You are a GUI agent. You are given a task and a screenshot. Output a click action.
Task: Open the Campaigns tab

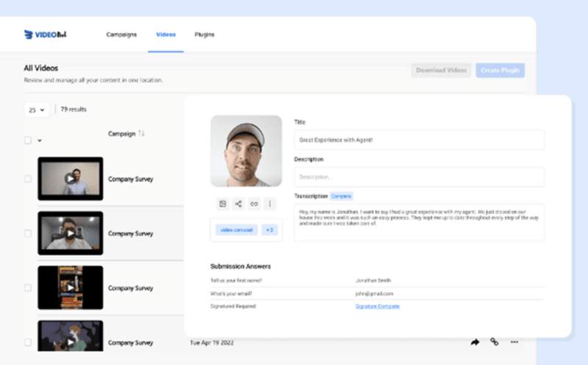121,35
